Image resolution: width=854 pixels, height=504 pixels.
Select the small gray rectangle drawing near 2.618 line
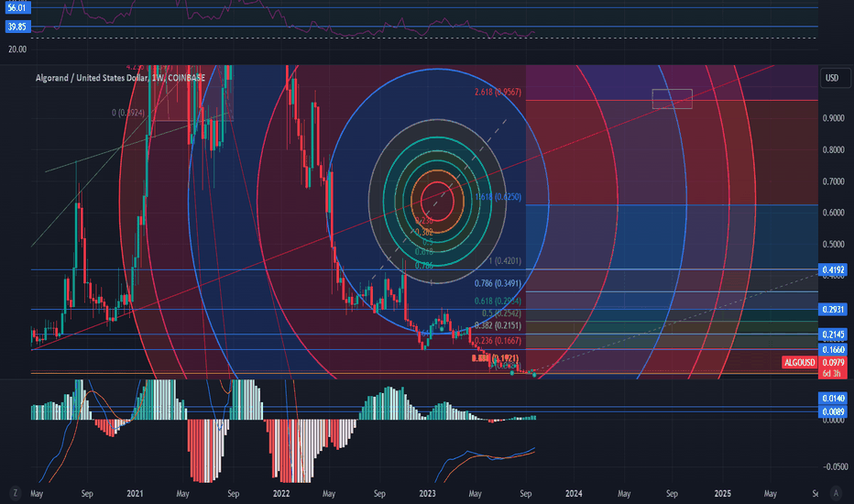click(672, 99)
